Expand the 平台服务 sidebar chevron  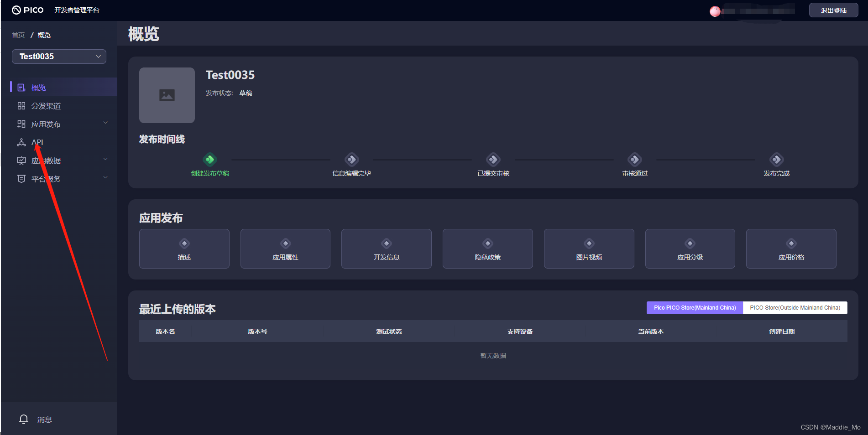point(105,177)
